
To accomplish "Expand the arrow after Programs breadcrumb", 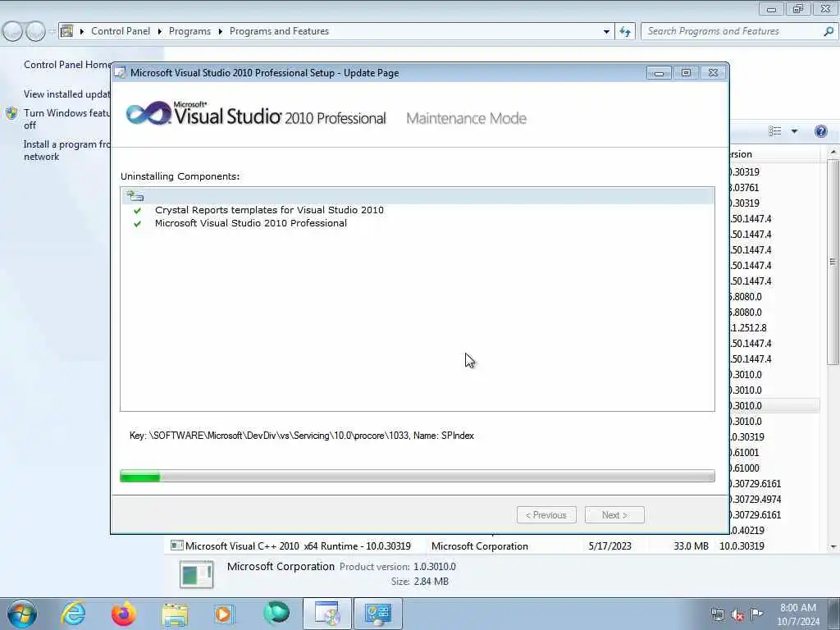I will point(220,32).
